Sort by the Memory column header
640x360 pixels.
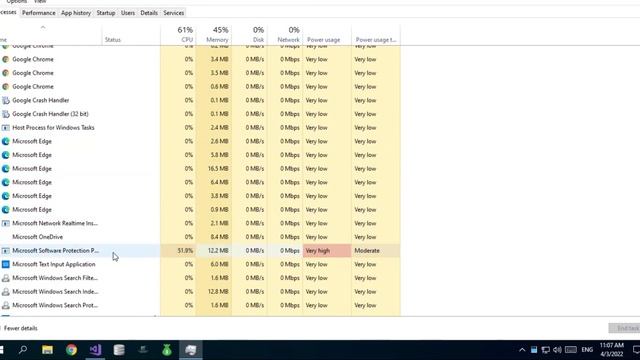tap(214, 35)
